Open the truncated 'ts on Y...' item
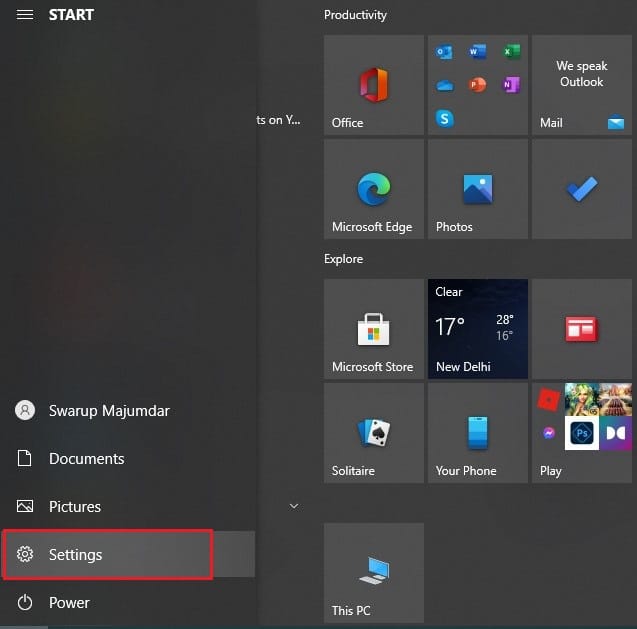 [x=279, y=120]
